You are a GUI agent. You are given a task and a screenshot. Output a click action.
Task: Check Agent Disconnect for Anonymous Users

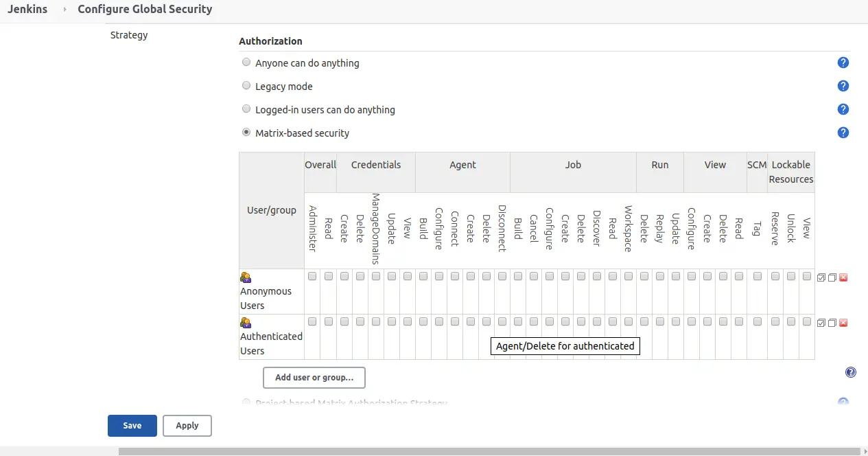point(502,276)
